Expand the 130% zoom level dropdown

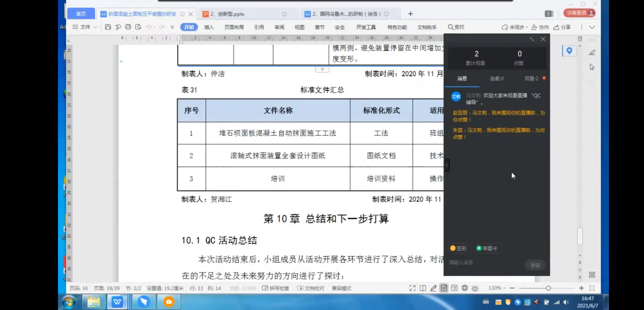coord(497,288)
